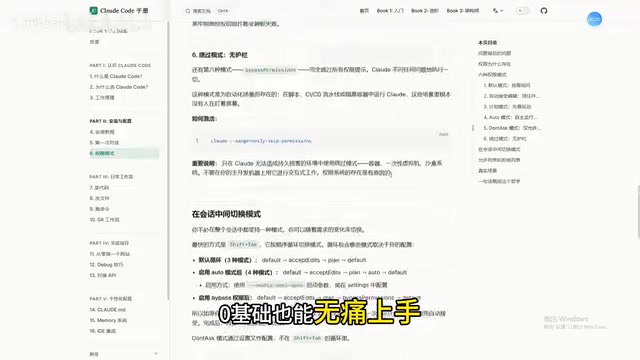Click the bash label on the code block
The height and width of the screenshot is (360, 640).
click(443, 134)
